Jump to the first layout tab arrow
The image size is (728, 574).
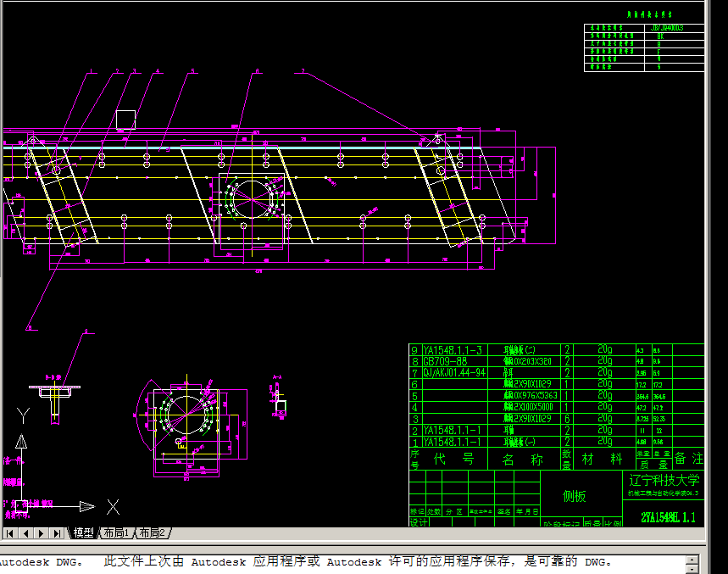(x=10, y=533)
